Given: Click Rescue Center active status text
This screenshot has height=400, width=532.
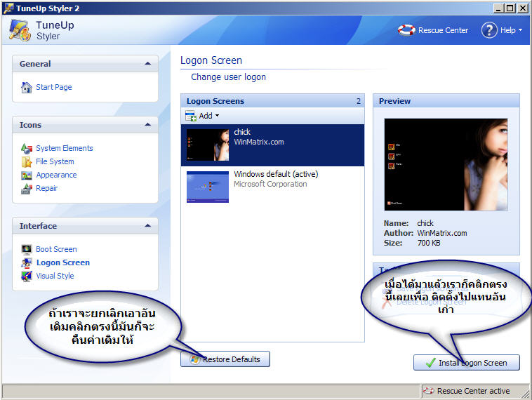Looking at the screenshot, I should 473,391.
